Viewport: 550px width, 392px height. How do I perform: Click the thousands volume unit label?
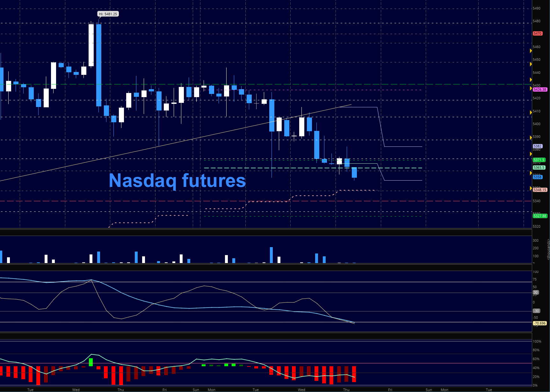click(x=548, y=249)
